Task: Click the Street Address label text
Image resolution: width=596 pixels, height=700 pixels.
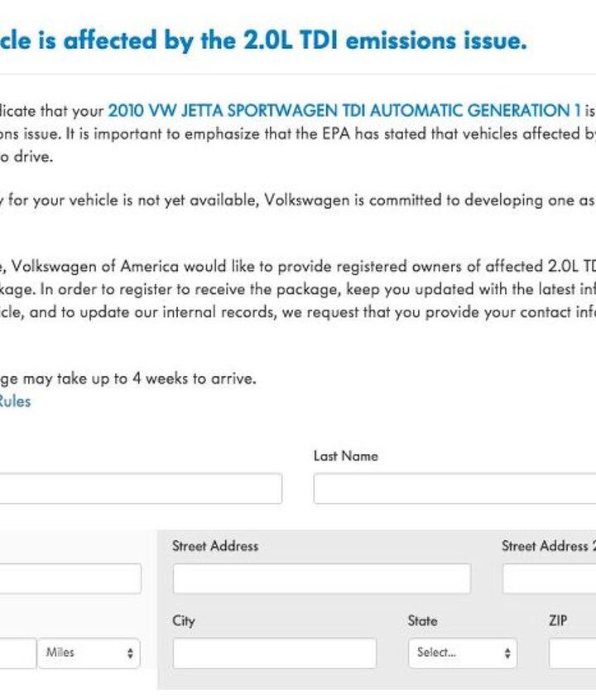Action: pos(215,546)
